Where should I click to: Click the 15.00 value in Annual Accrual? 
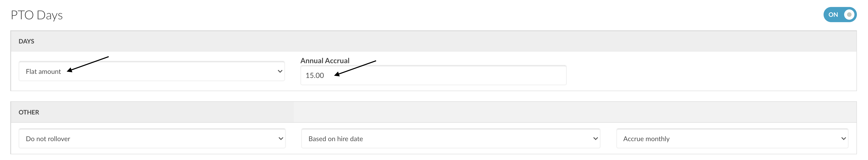click(x=315, y=75)
